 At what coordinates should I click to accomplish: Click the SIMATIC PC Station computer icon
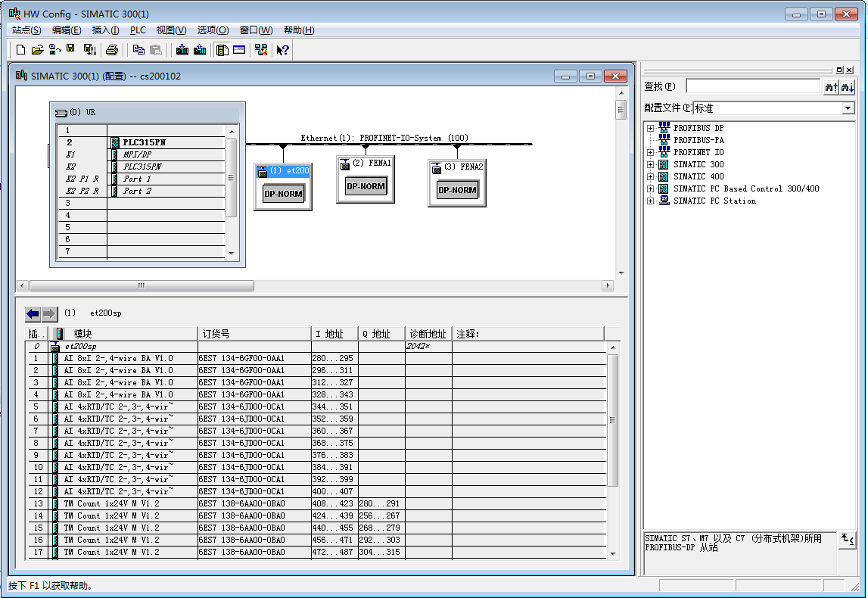[x=664, y=201]
